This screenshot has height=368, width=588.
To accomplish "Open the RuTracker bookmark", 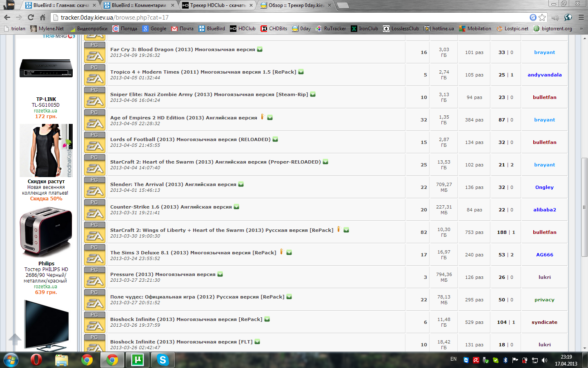I will tap(331, 29).
